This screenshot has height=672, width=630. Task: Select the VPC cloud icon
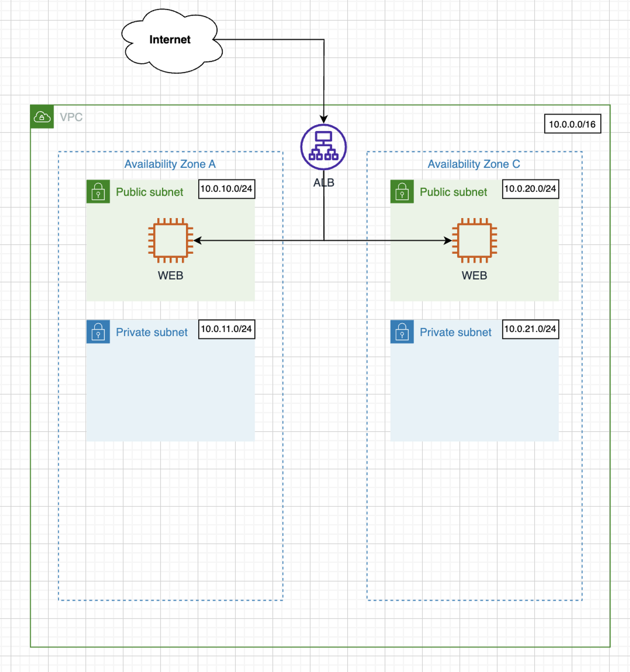click(42, 117)
